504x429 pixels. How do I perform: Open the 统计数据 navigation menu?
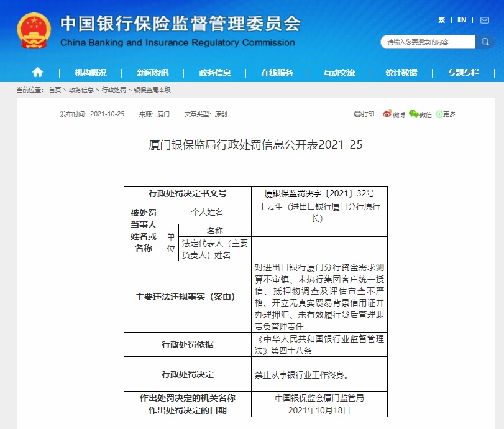click(400, 72)
